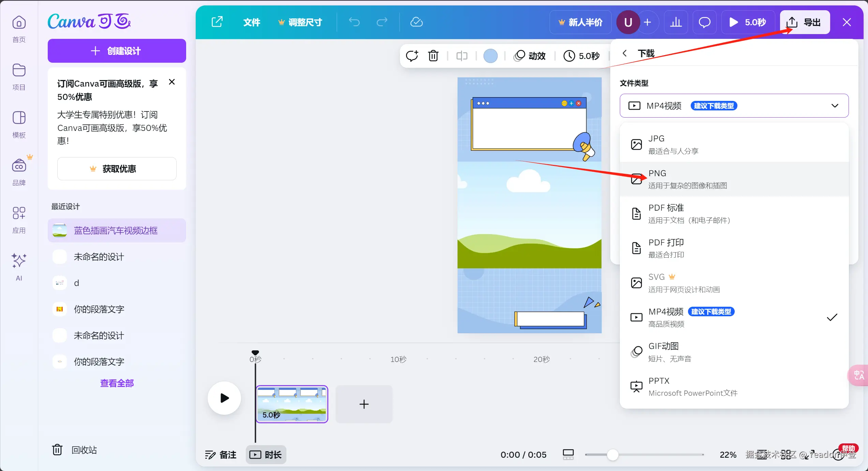Viewport: 868px width, 471px height.
Task: Click the cloud save status icon
Action: [x=416, y=22]
